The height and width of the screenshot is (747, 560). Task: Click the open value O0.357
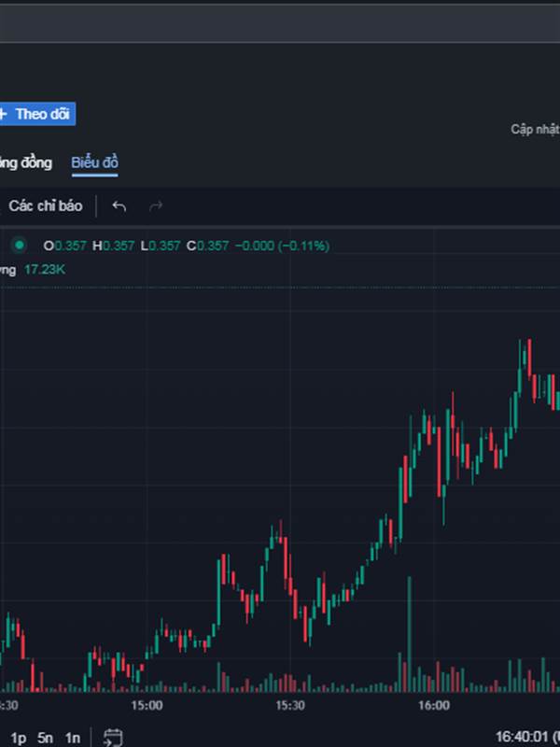[x=64, y=246]
